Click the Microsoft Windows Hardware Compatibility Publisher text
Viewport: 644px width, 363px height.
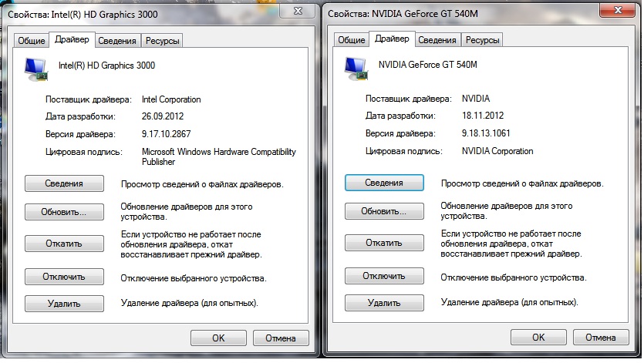219,157
